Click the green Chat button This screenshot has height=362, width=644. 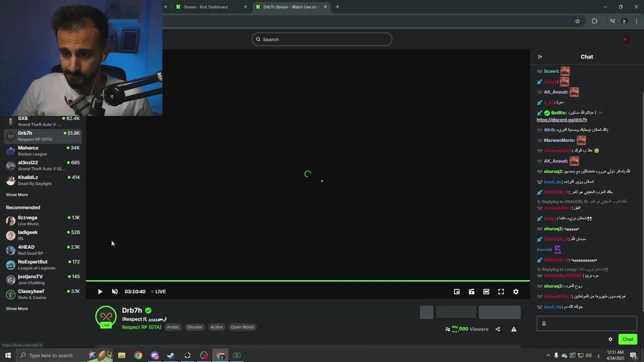click(x=627, y=339)
